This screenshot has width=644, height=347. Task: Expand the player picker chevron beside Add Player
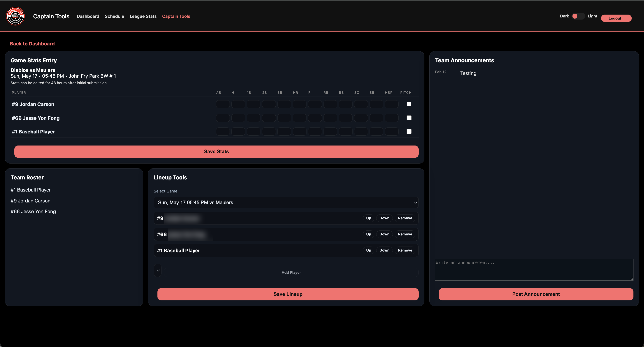(x=158, y=270)
